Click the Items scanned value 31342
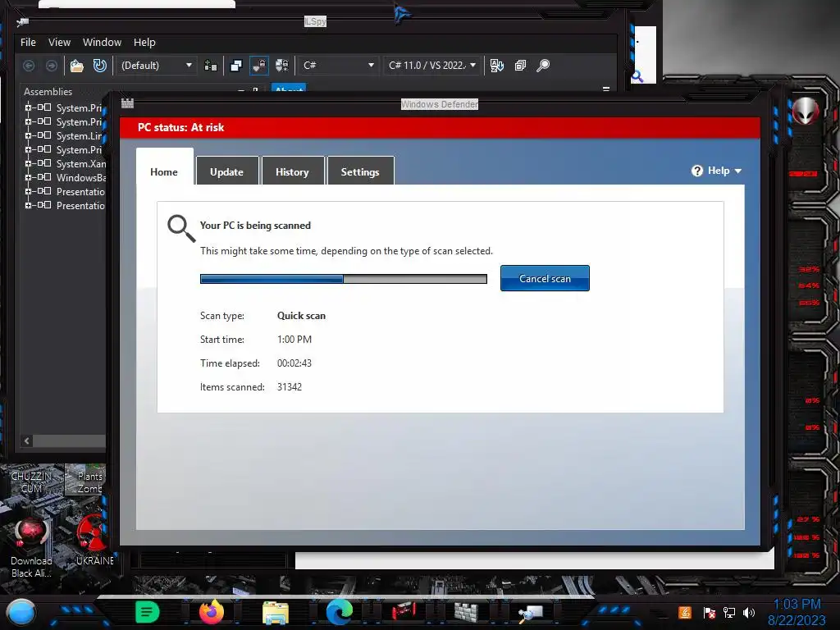The image size is (840, 630). (290, 387)
